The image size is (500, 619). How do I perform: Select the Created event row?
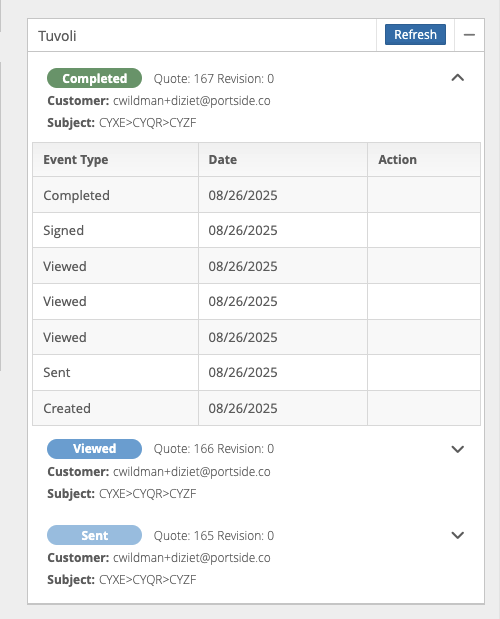[x=257, y=408]
